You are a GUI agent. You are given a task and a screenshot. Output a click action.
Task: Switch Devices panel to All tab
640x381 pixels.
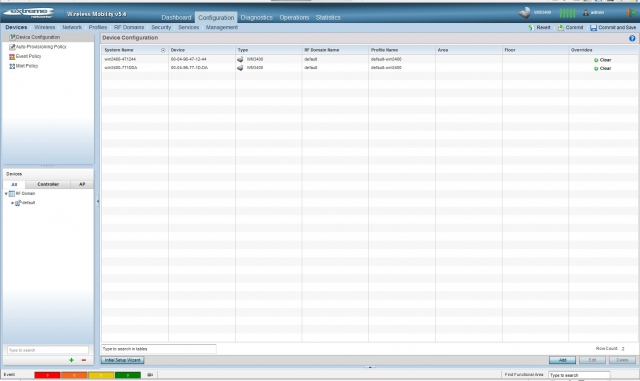pyautogui.click(x=14, y=185)
